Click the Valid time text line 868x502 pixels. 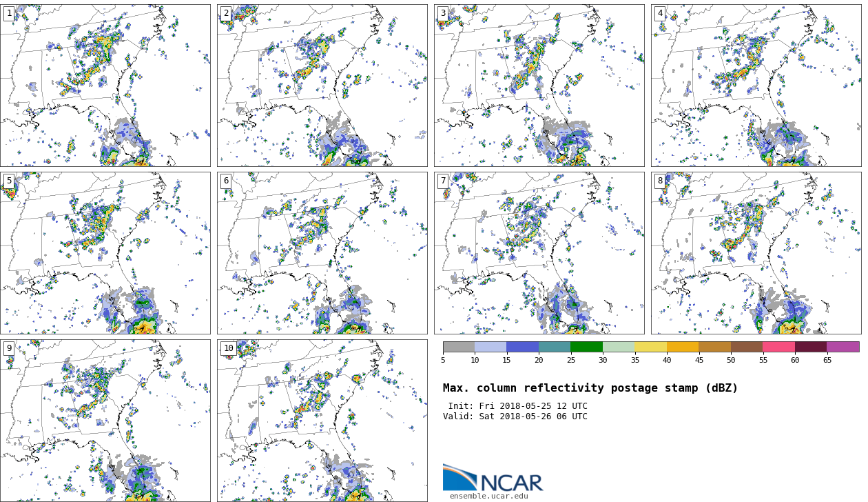coord(515,416)
